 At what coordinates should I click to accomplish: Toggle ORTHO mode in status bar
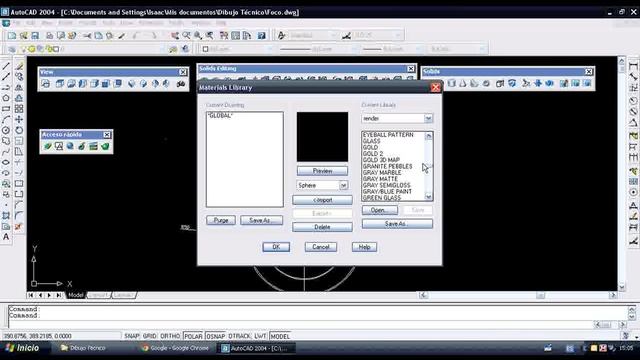pos(170,336)
